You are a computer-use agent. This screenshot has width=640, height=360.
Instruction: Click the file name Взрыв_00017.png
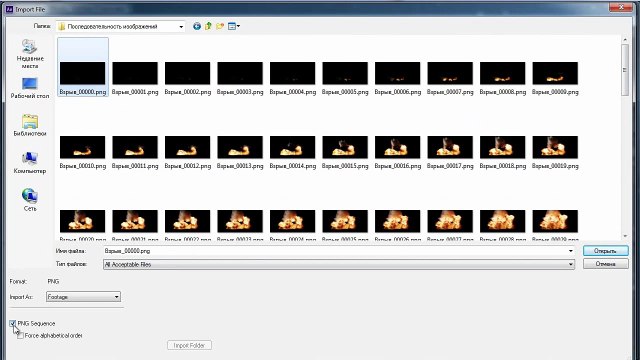[x=450, y=166]
